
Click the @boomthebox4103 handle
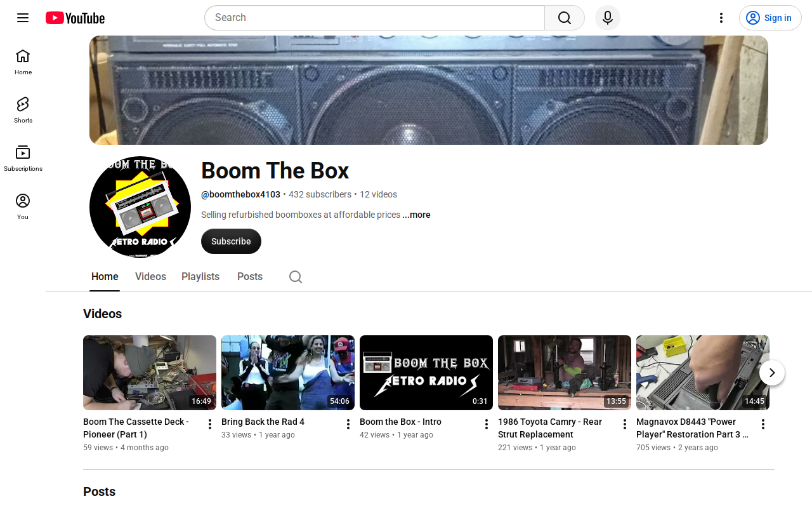[240, 194]
